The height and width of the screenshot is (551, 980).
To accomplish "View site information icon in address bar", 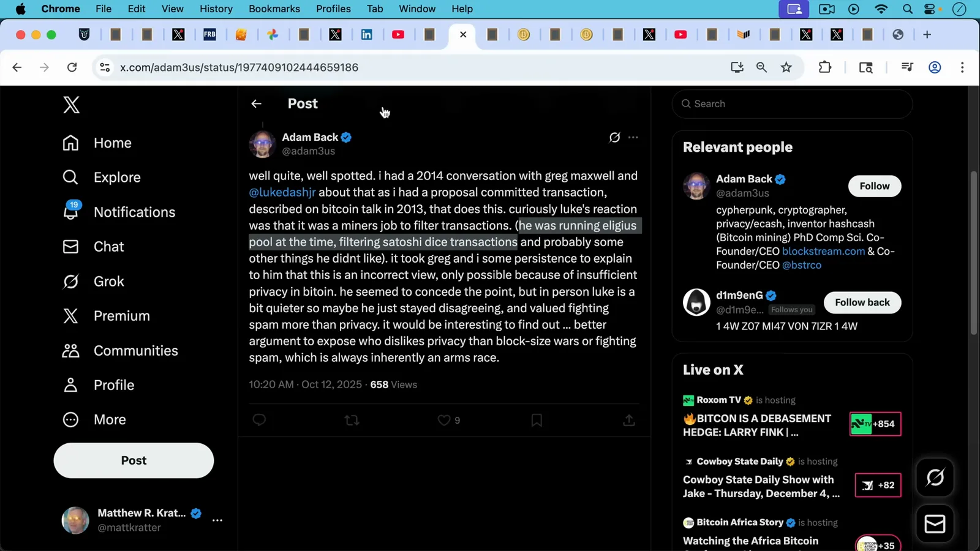I will pos(105,67).
